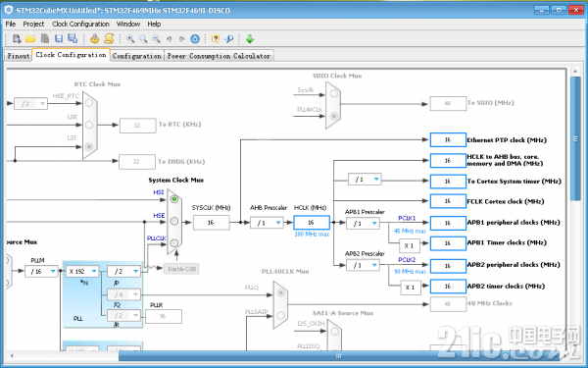Viewport: 588px width, 368px height.
Task: Click the Ethernet PTP clock value box
Action: 448,139
